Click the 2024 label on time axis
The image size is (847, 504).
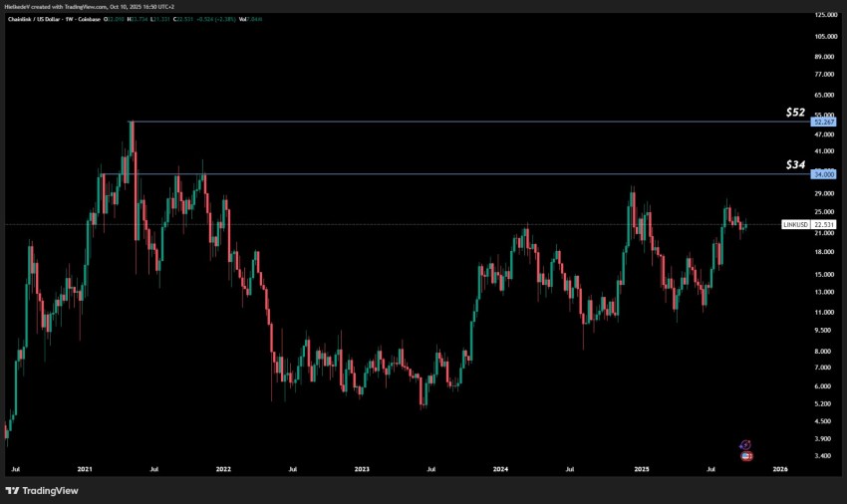(x=499, y=467)
